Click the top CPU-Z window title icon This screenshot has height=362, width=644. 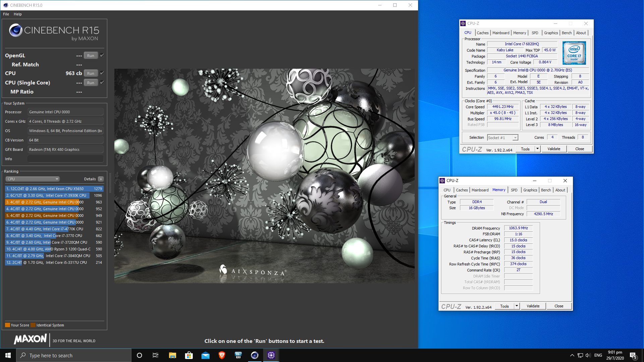(463, 23)
